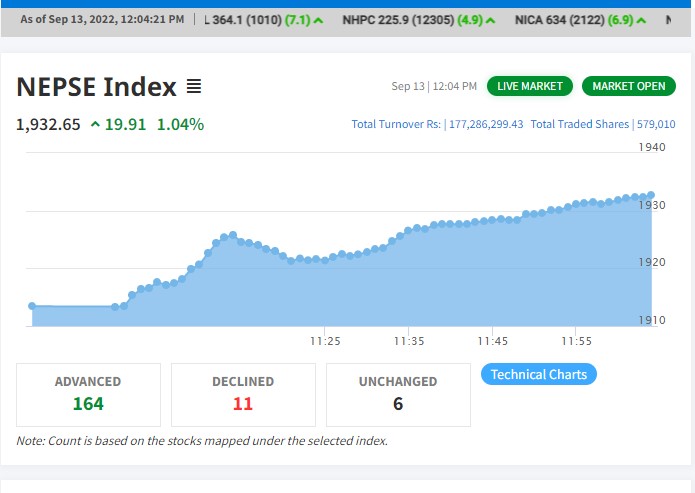Click the 11:25 label on time axis
Viewport: 695px width, 493px height.
[x=325, y=341]
